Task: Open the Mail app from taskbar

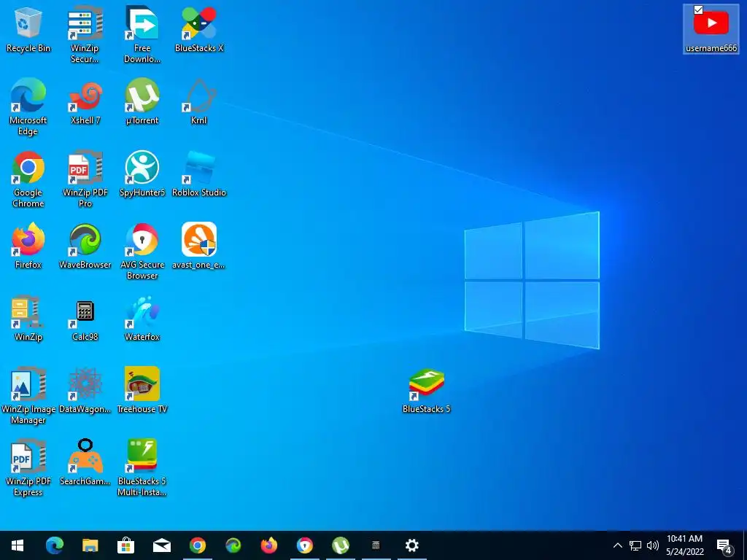Action: tap(161, 545)
